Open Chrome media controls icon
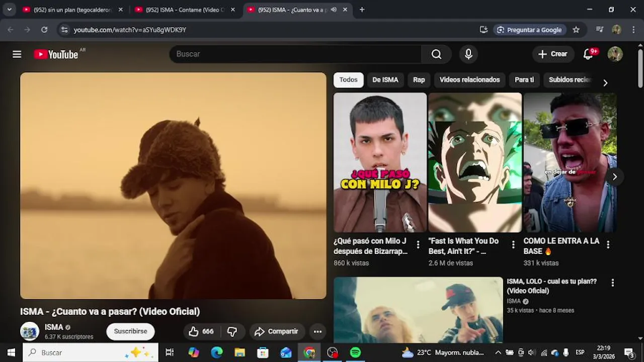This screenshot has width=644, height=362. tap(599, 30)
